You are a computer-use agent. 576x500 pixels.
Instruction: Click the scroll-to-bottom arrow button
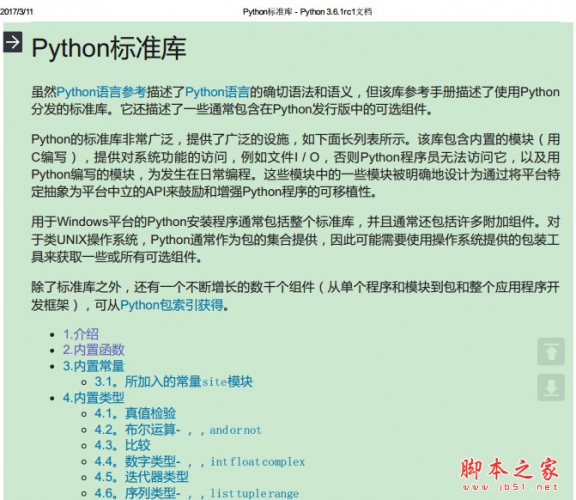click(551, 387)
